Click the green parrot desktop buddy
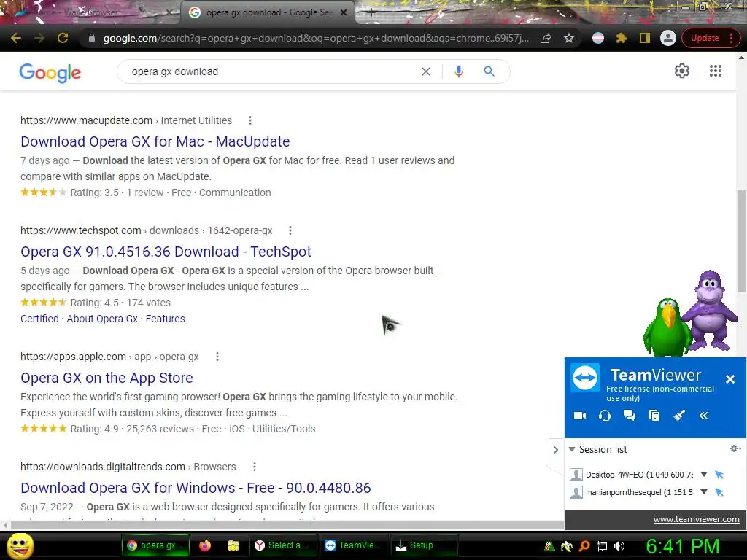The height and width of the screenshot is (560, 747). point(667,327)
